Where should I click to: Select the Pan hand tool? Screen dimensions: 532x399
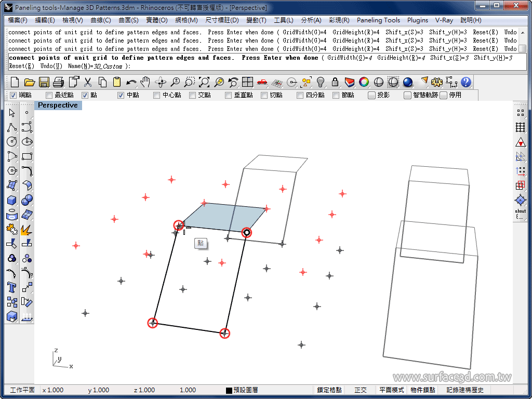(145, 82)
